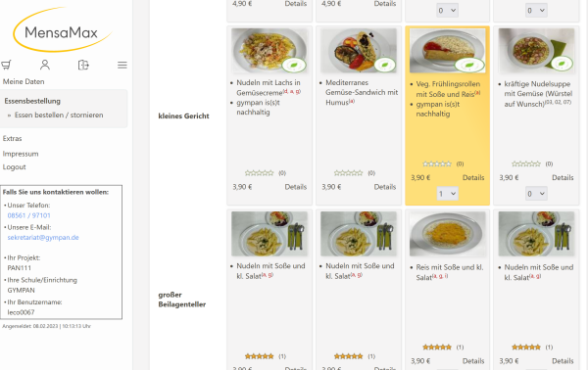The height and width of the screenshot is (370, 588).
Task: Open Meine Daten menu item
Action: [x=24, y=81]
